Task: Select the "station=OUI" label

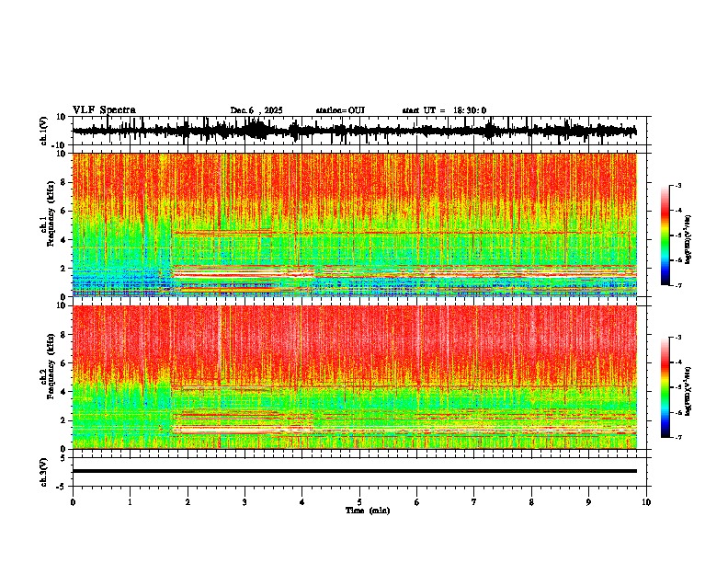Action: pos(340,110)
